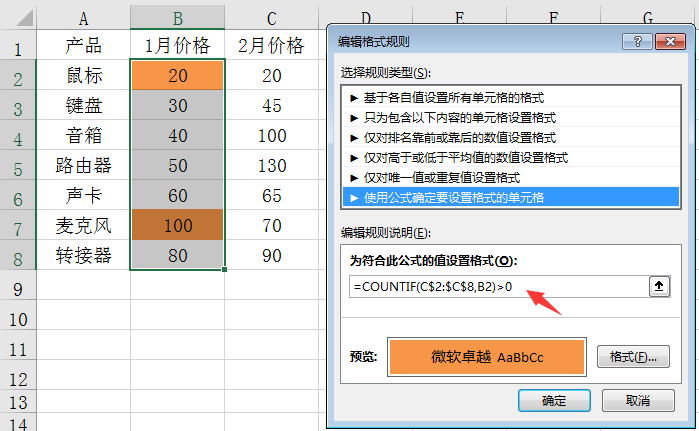
Task: Click cell 60 in column B
Action: 177,195
